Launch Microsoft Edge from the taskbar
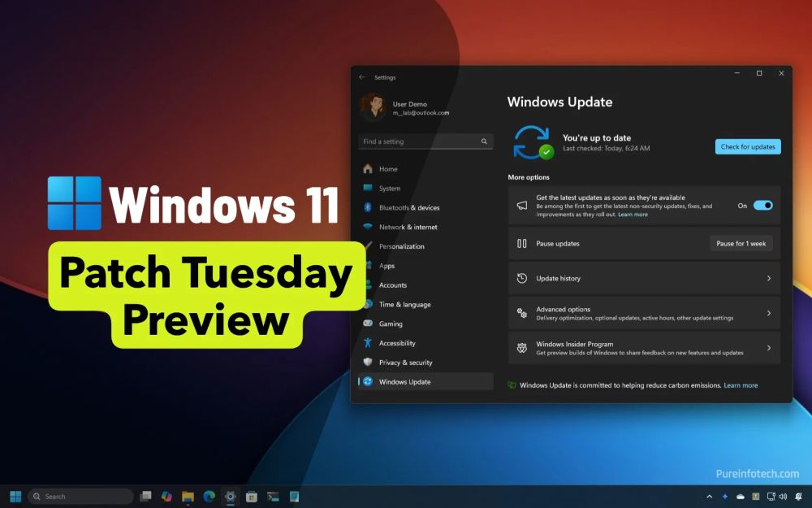This screenshot has height=508, width=812. point(209,497)
